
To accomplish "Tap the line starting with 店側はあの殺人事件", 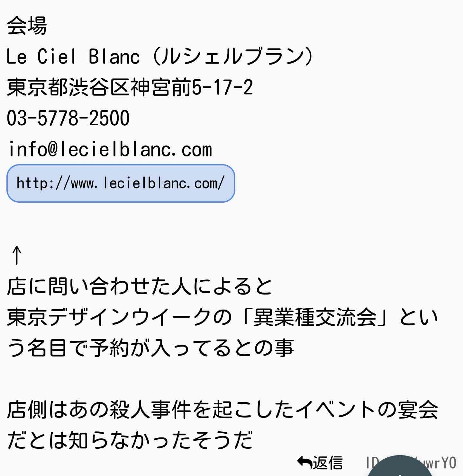I will pos(222,410).
